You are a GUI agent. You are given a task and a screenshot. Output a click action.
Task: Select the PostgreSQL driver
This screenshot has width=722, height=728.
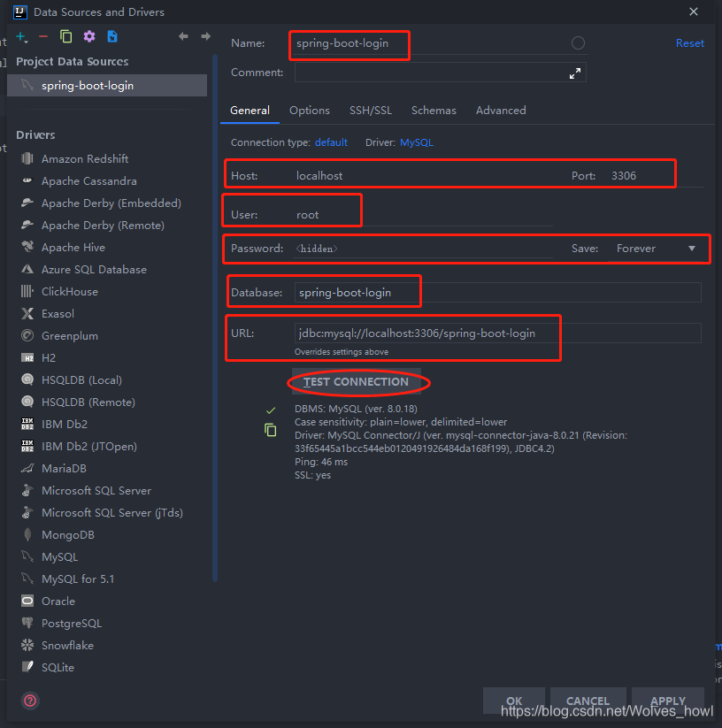(x=72, y=624)
